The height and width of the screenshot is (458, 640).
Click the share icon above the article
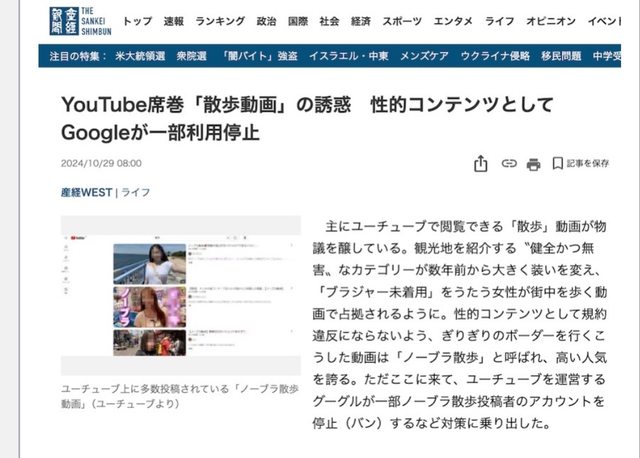[x=481, y=163]
